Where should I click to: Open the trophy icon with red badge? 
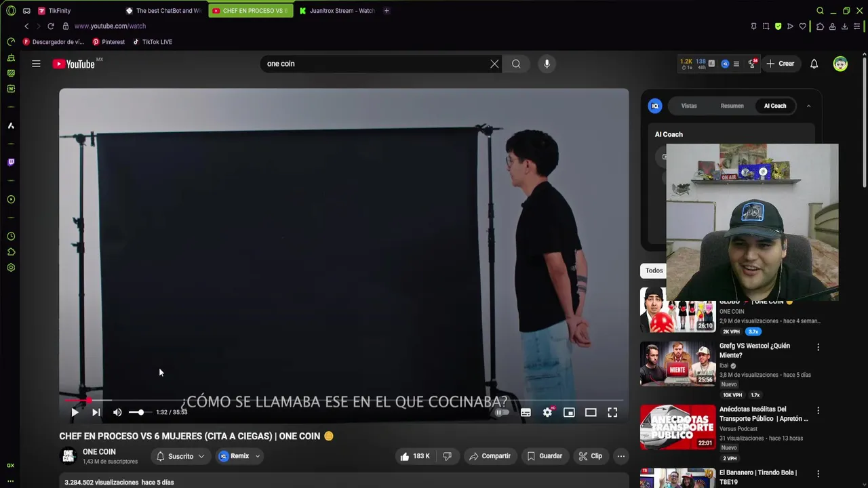click(x=752, y=64)
